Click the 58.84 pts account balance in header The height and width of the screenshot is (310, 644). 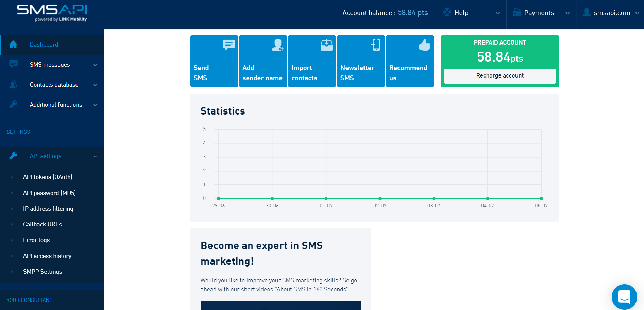tap(413, 13)
